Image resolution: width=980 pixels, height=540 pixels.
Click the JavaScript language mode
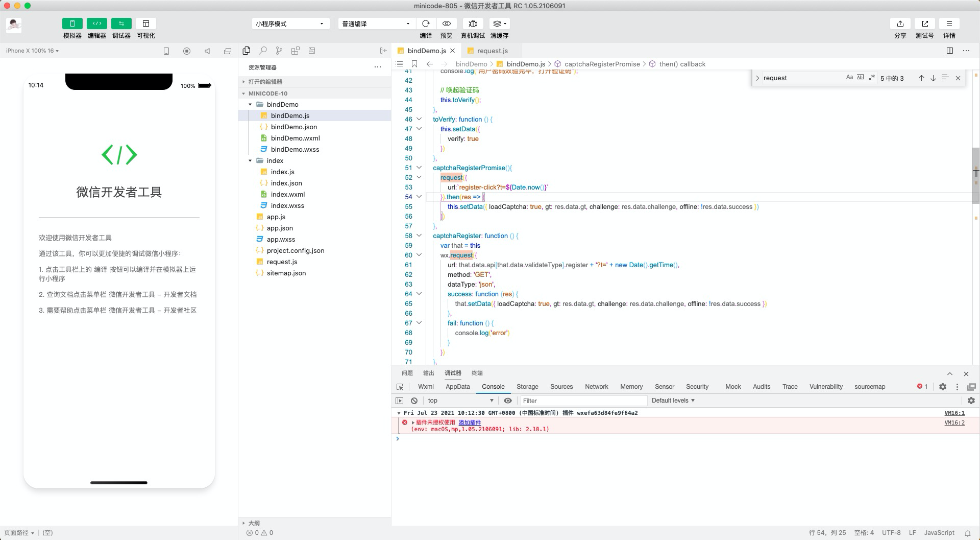[939, 532]
